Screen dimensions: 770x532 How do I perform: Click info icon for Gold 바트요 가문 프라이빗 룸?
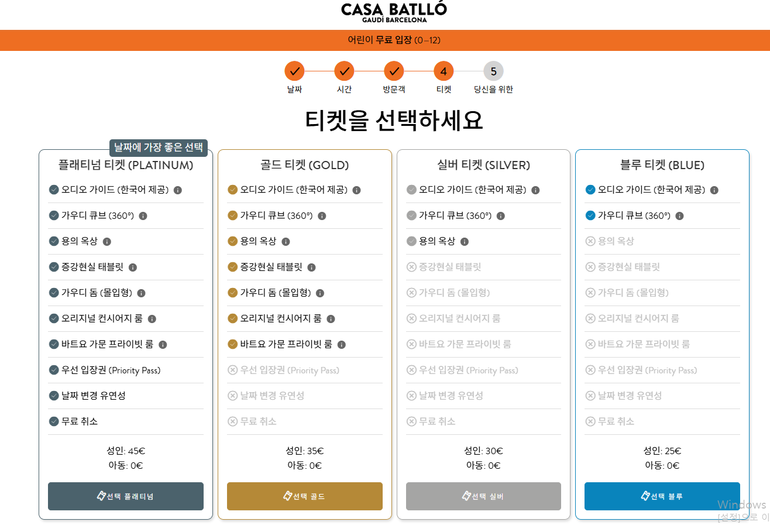click(342, 345)
